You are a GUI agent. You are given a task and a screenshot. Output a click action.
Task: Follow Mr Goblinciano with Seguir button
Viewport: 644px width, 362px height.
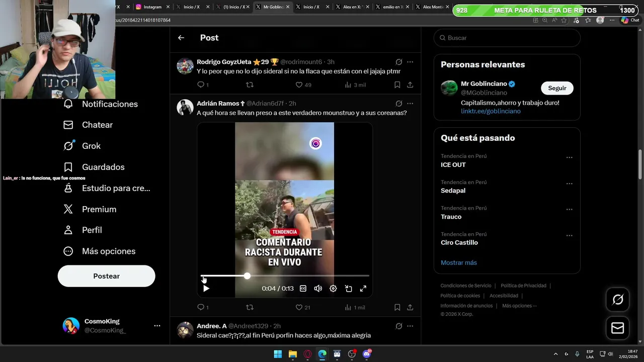pyautogui.click(x=557, y=88)
